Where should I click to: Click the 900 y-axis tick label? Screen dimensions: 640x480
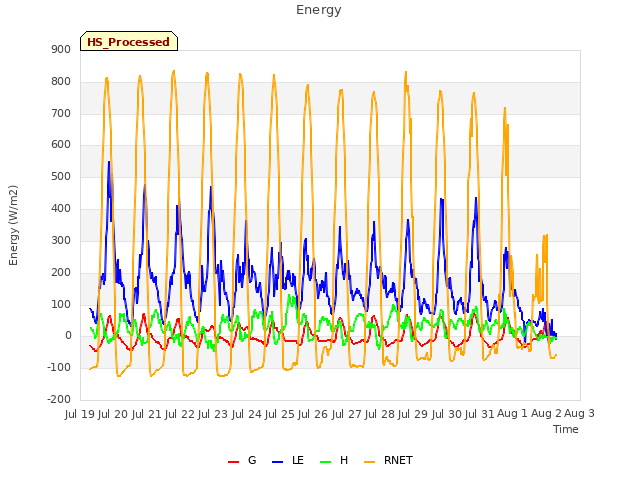pyautogui.click(x=61, y=50)
